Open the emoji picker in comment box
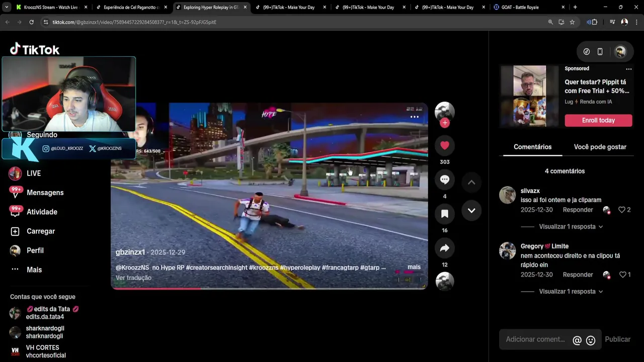Screen dimensions: 644x362 click(591, 340)
